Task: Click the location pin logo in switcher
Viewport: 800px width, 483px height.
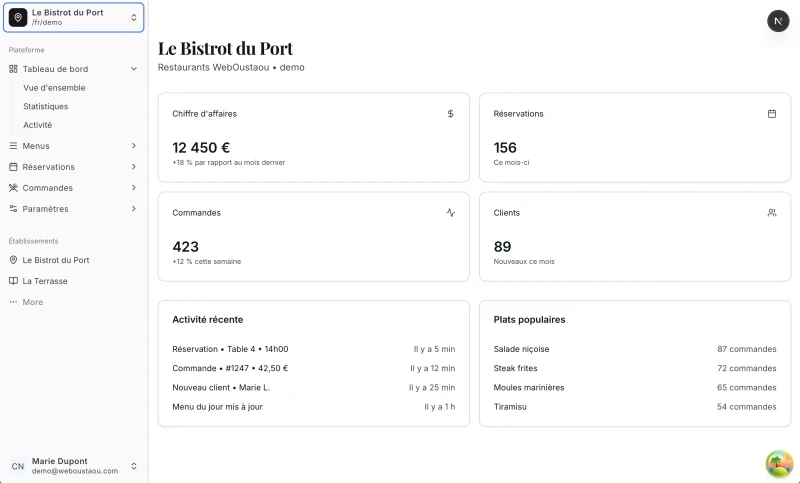Action: (18, 17)
